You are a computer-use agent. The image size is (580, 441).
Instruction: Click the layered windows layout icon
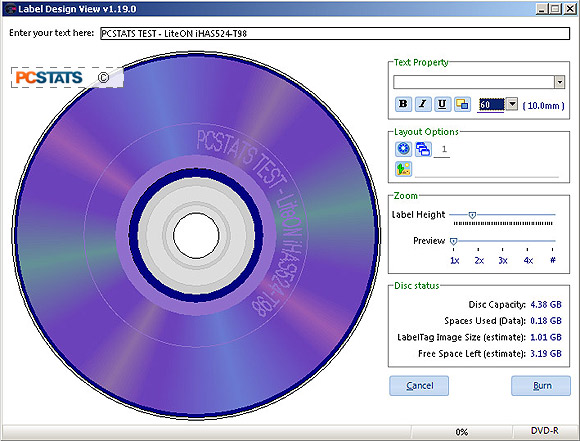coord(423,149)
